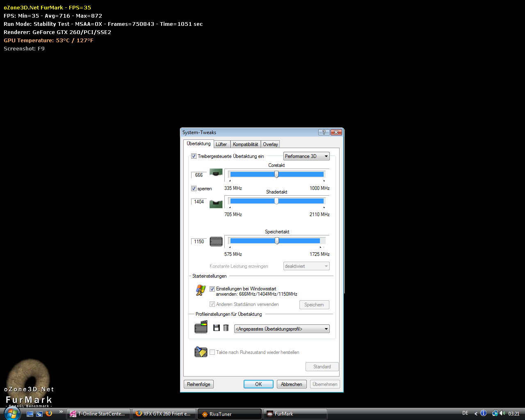The width and height of the screenshot is (525, 420).
Task: Click the blue info tray icon
Action: click(x=484, y=413)
